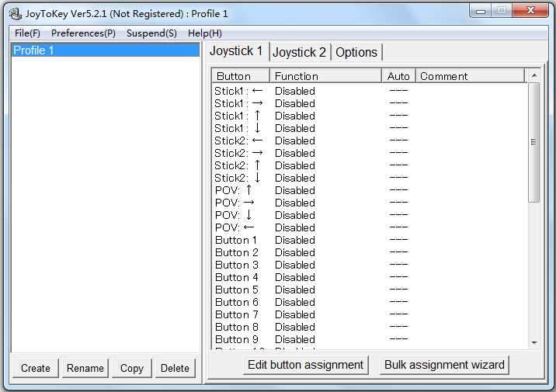Open the Suspend(S) menu
The image size is (556, 392).
[x=151, y=33]
